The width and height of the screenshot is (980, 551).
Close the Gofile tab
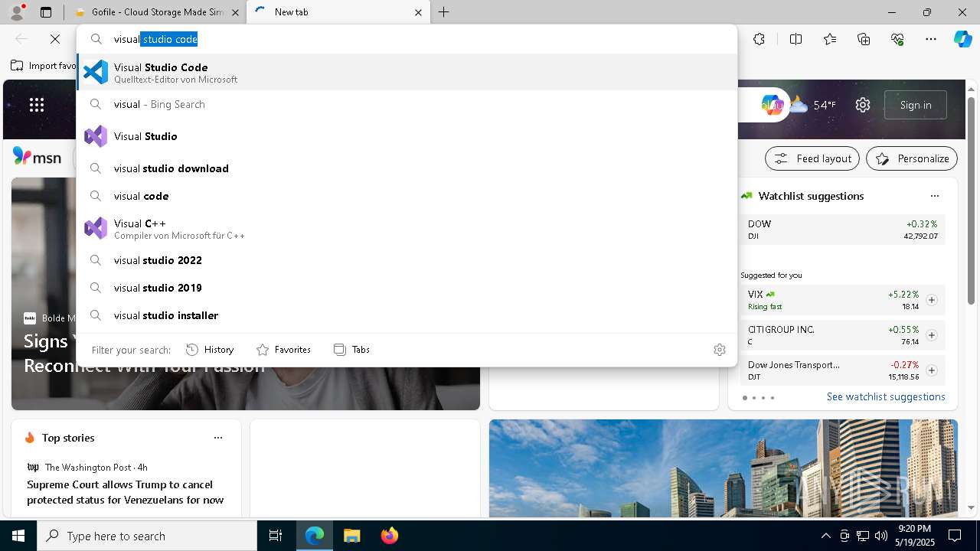tap(234, 12)
